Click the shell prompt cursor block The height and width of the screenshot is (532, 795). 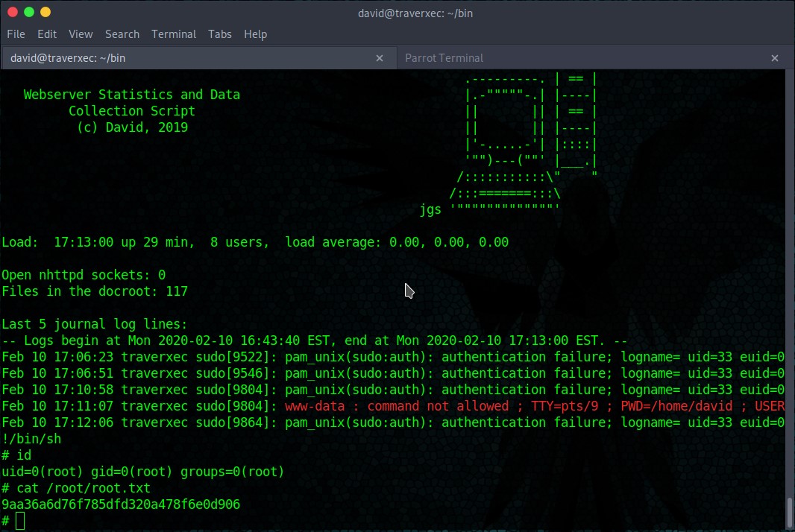click(x=20, y=521)
